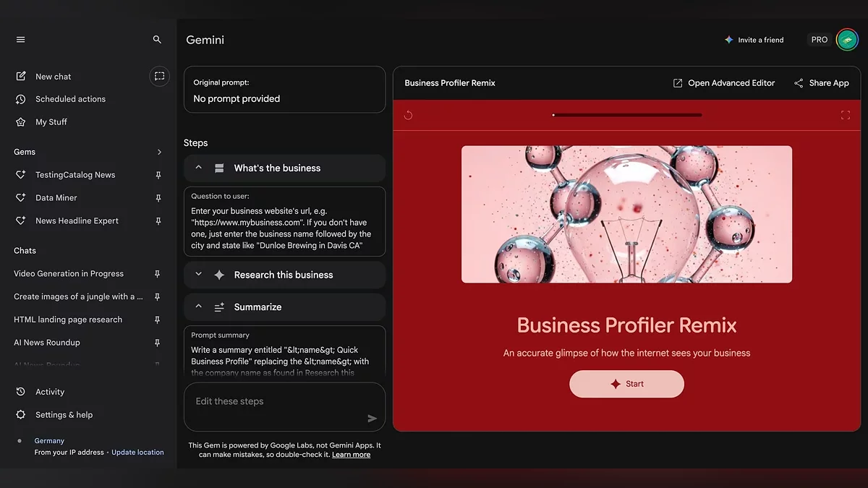Click the Share App share icon
Viewport: 868px width, 488px height.
pyautogui.click(x=799, y=83)
